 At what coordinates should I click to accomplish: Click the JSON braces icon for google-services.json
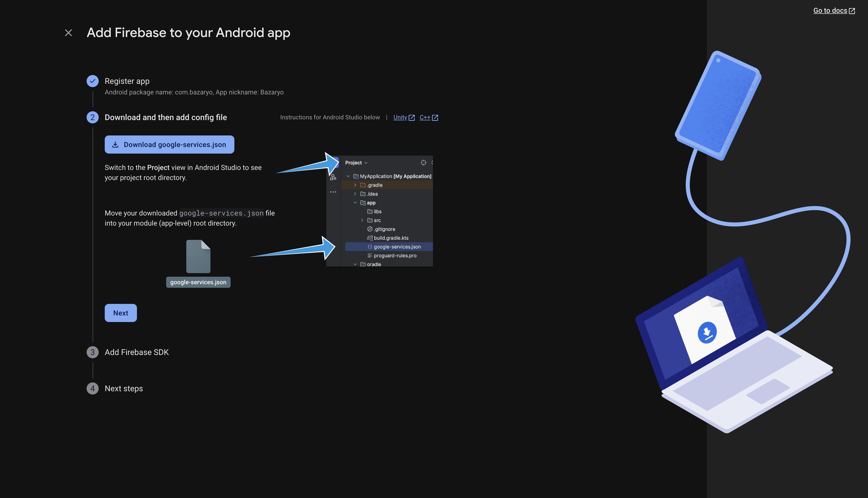click(370, 247)
